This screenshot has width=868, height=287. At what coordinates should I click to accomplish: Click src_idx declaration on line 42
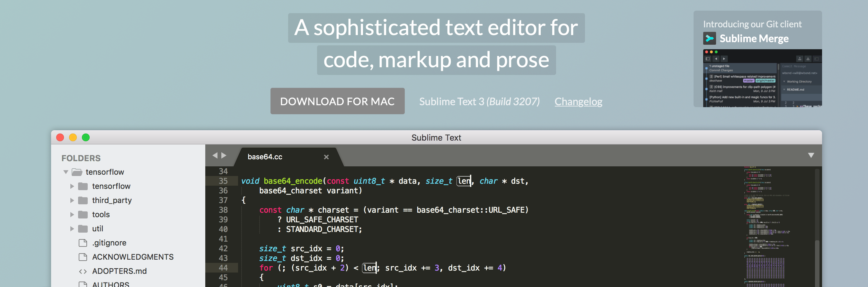[306, 248]
